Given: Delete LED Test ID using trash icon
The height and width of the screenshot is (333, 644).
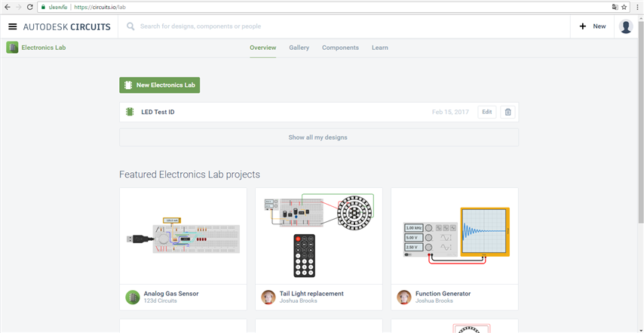Looking at the screenshot, I should pos(508,113).
